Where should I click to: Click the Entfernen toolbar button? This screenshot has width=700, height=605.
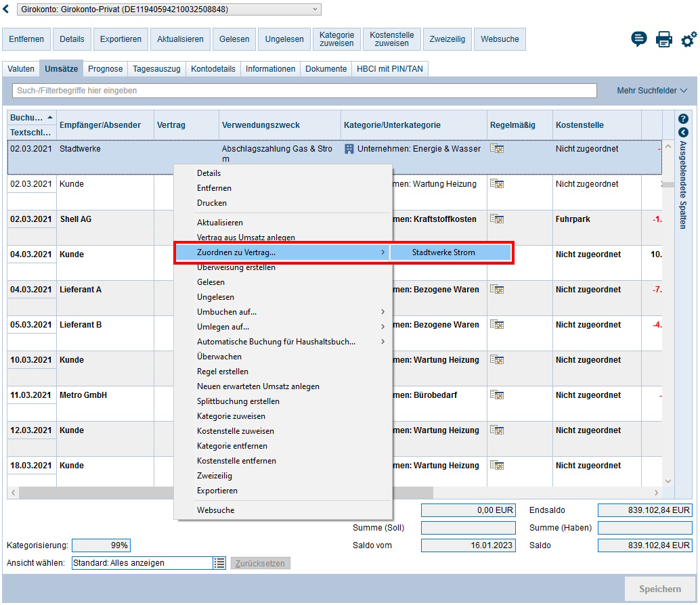pyautogui.click(x=26, y=39)
